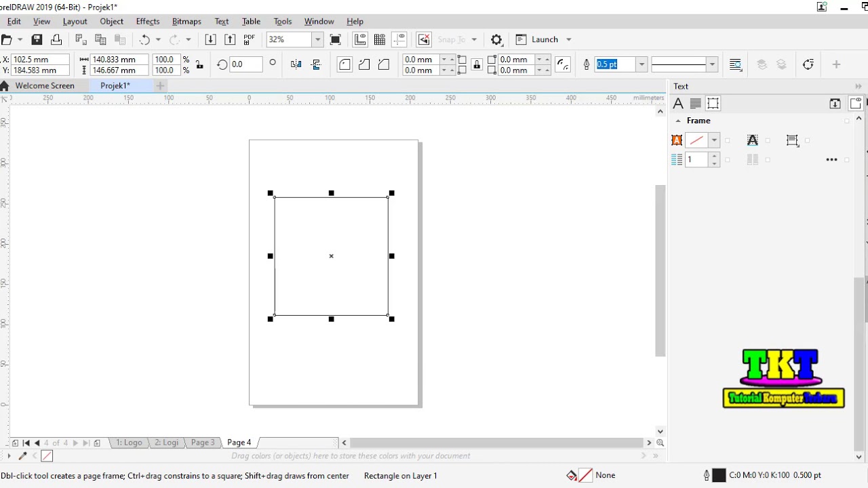
Task: Toggle the Show grid icon
Action: pos(380,40)
